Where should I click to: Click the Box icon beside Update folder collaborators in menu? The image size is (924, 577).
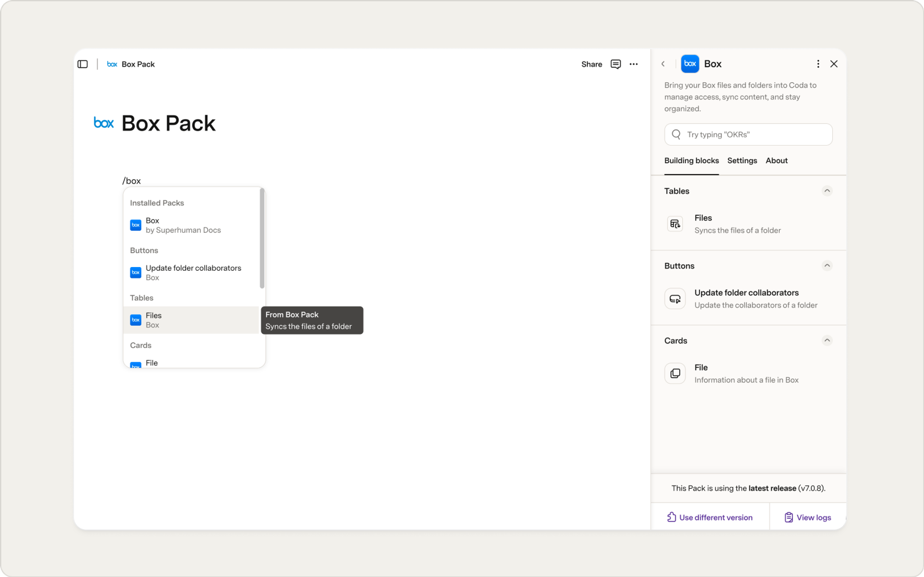[135, 273]
